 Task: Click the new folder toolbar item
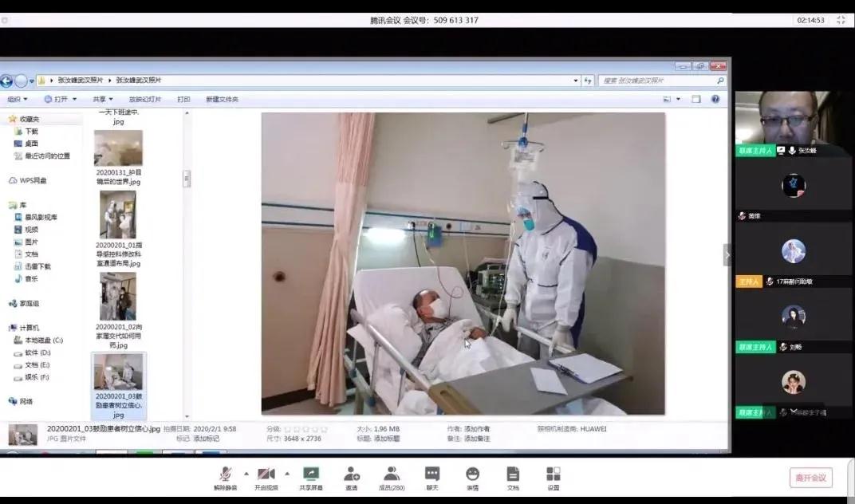coord(222,100)
